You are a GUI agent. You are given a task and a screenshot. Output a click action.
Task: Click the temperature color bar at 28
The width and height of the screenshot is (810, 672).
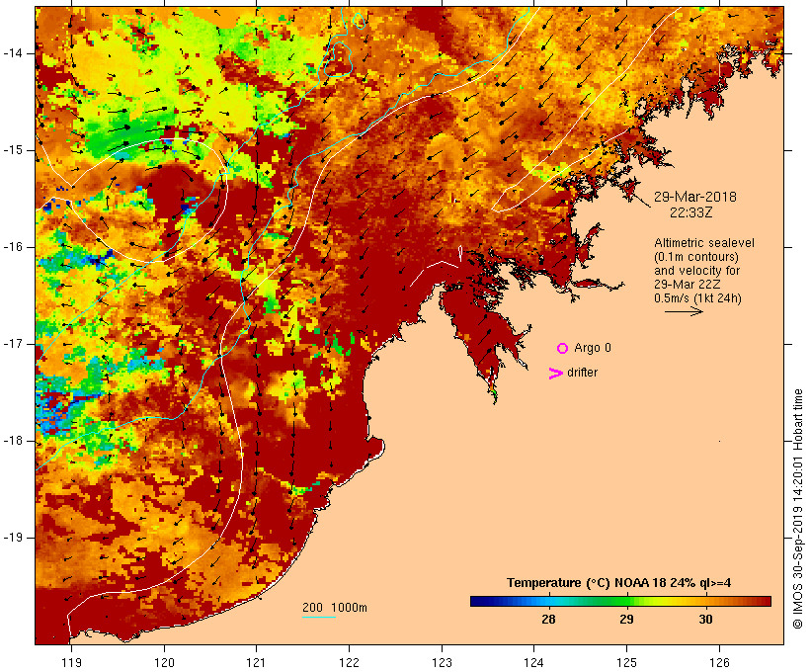click(548, 601)
